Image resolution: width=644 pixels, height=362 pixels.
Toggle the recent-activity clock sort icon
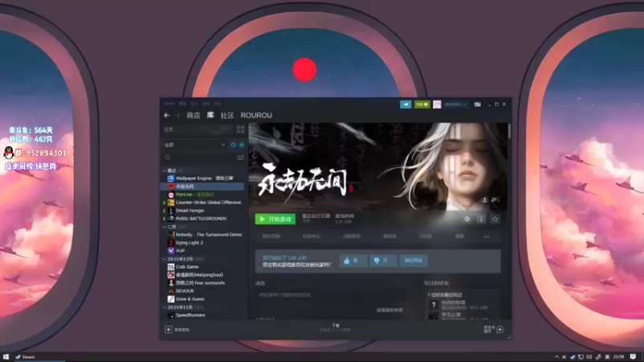pos(233,145)
